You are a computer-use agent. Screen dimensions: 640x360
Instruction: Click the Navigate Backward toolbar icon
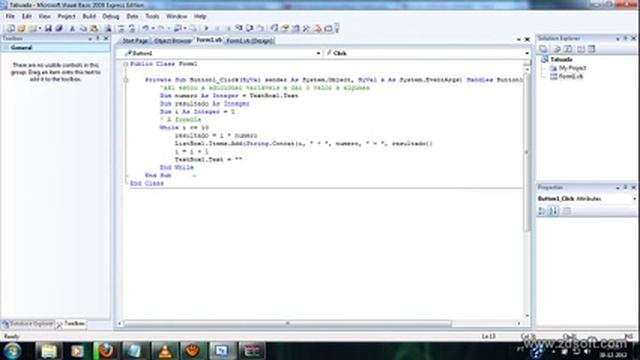click(x=177, y=28)
